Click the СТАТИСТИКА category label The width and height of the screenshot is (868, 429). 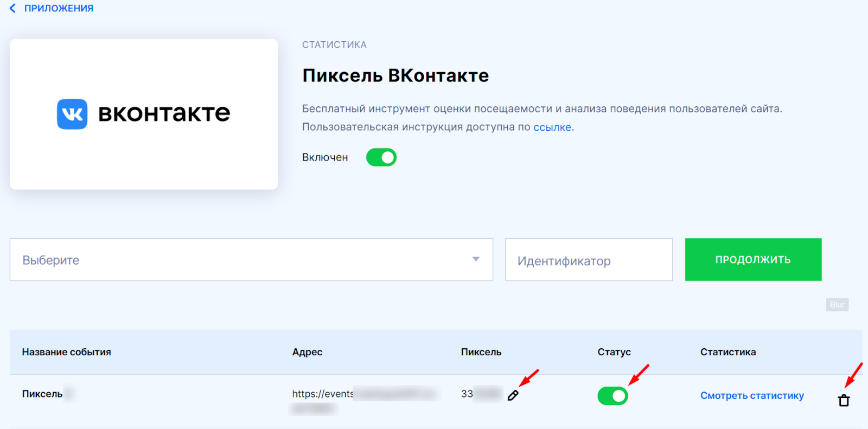pos(334,44)
